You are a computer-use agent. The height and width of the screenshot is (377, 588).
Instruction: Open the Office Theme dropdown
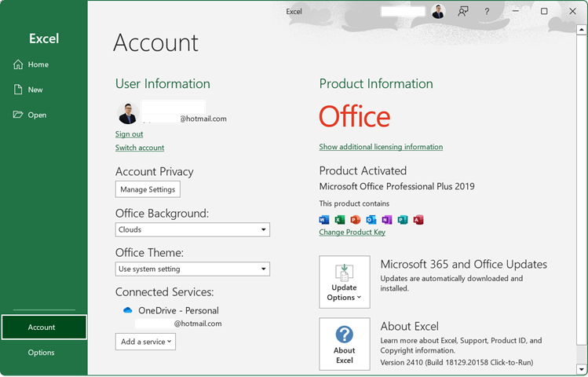(x=192, y=269)
